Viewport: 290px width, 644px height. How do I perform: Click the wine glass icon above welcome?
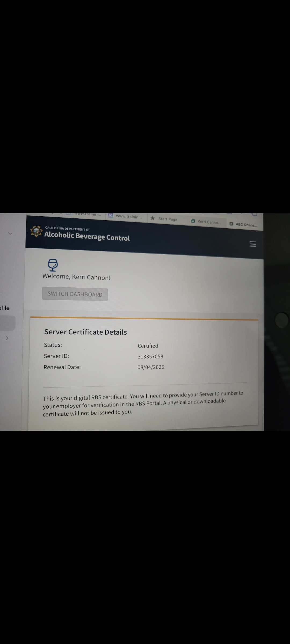pos(53,265)
